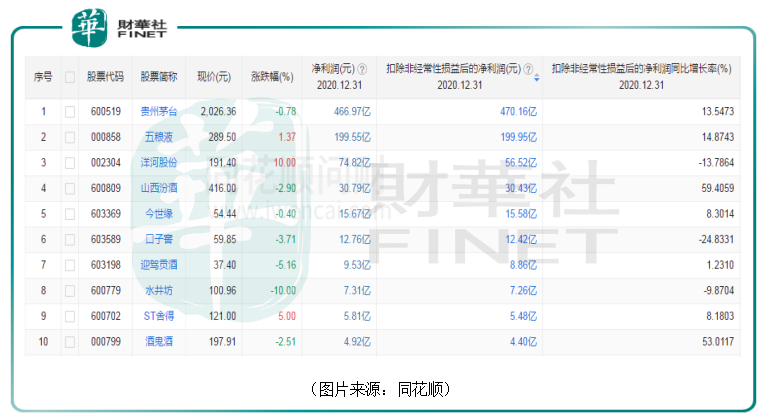Screen dimensions: 765x419
Task: Open the 五粮液 stock link
Action: tap(159, 137)
